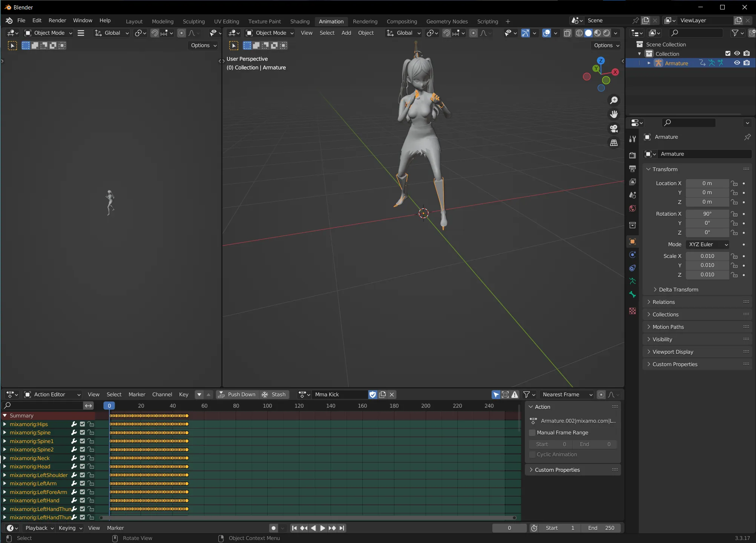Open the Render properties tab icon
The width and height of the screenshot is (756, 543).
coord(633,155)
